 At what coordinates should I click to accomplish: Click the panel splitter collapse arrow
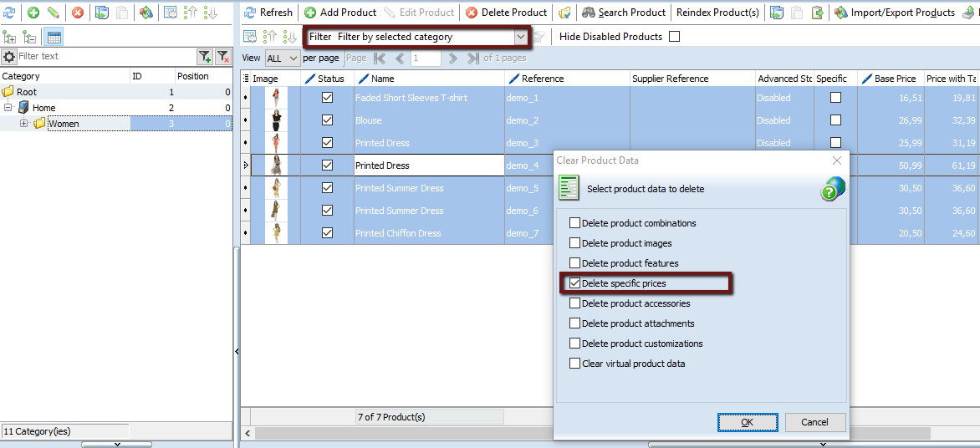(237, 352)
